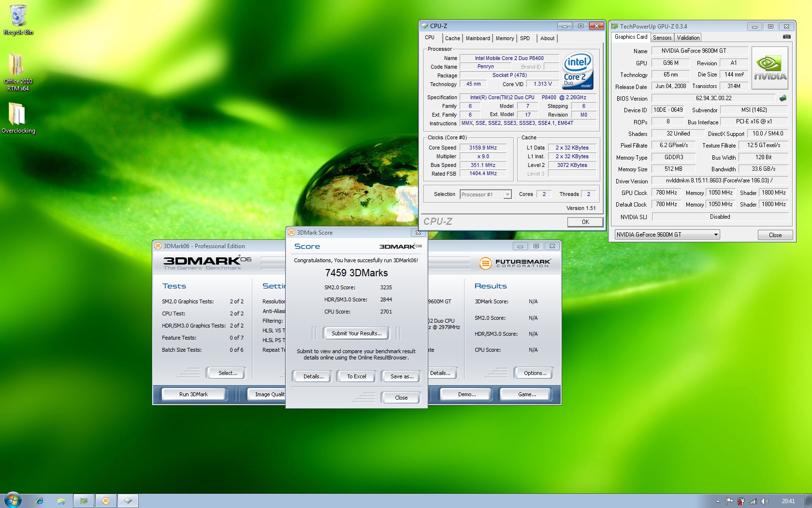Click the GPU-Z title bar icon
The height and width of the screenshot is (508, 812).
coord(614,26)
